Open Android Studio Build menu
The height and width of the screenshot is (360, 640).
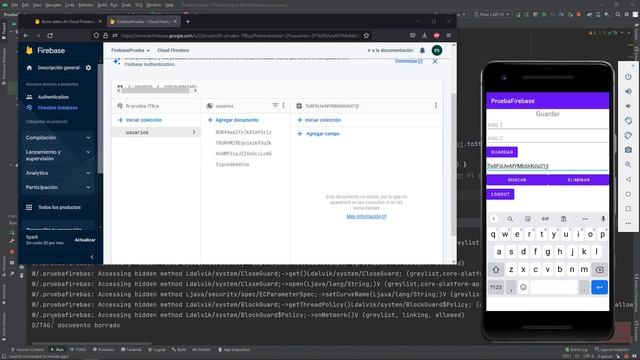102,5
